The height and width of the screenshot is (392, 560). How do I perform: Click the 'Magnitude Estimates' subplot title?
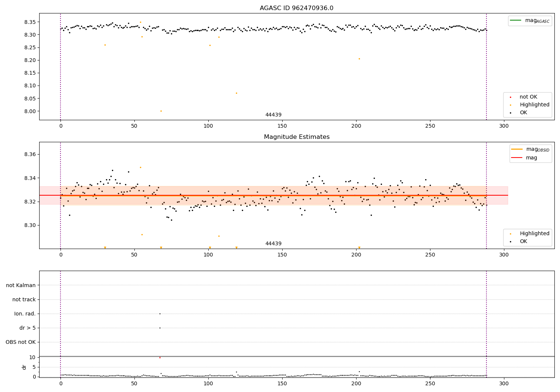(296, 137)
